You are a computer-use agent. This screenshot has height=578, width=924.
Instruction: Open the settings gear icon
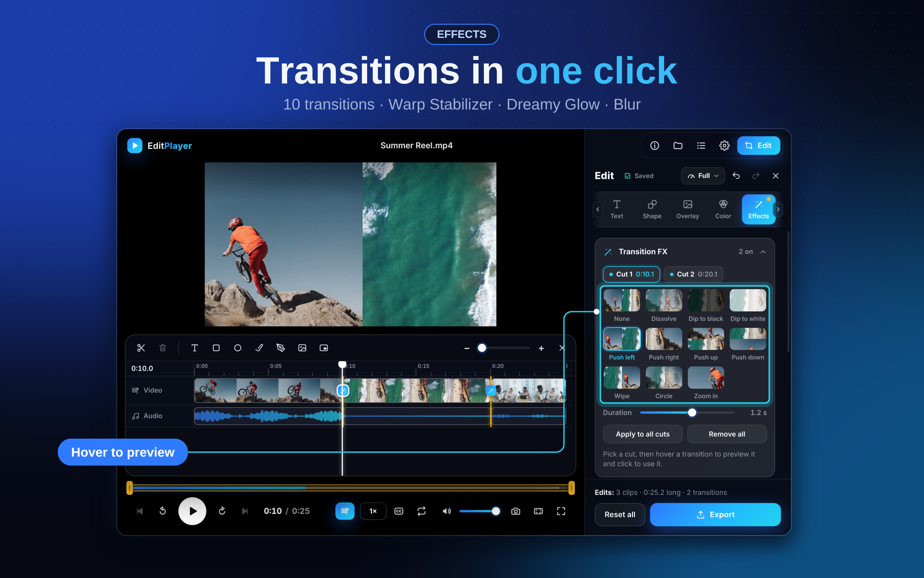click(x=724, y=146)
